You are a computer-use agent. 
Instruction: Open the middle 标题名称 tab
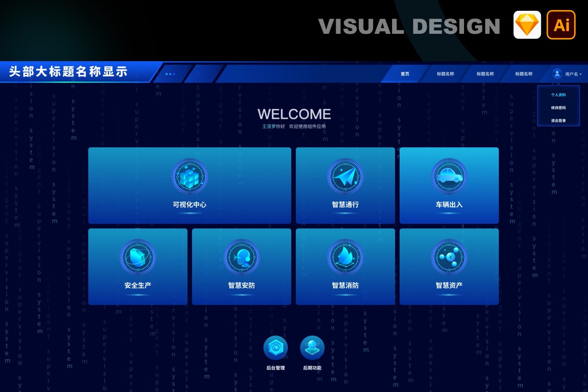point(485,74)
